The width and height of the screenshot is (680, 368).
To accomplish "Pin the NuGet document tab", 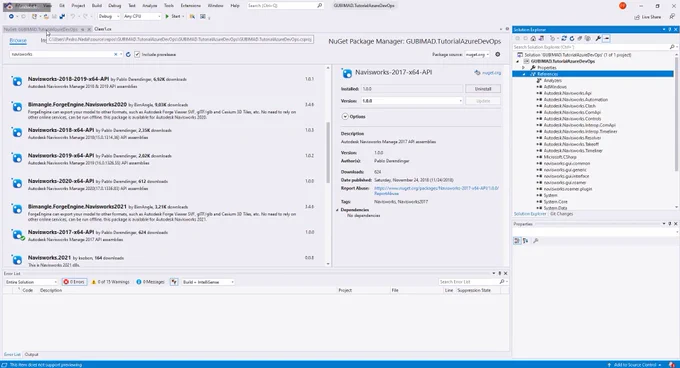I will tap(82, 29).
